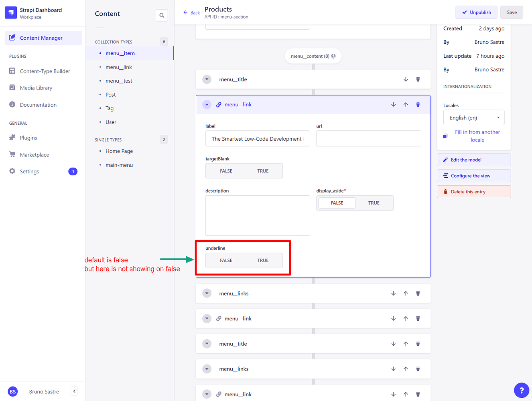
Task: Click inside the url input field
Action: (368, 138)
